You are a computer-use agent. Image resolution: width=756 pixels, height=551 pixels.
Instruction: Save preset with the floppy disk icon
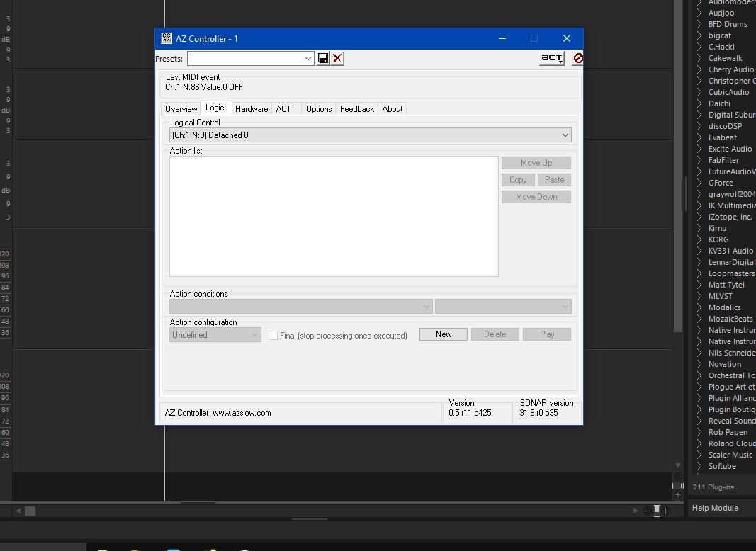pyautogui.click(x=323, y=58)
